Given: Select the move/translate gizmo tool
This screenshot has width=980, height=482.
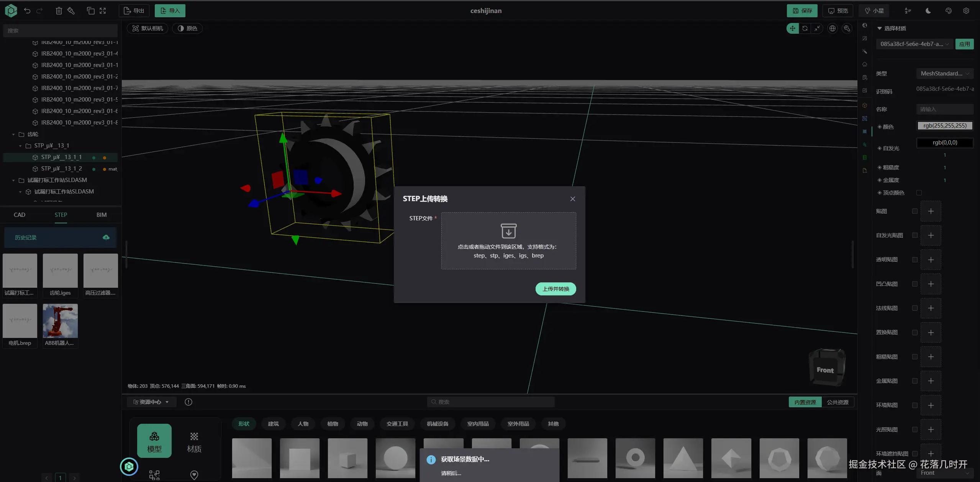Looking at the screenshot, I should pos(792,28).
